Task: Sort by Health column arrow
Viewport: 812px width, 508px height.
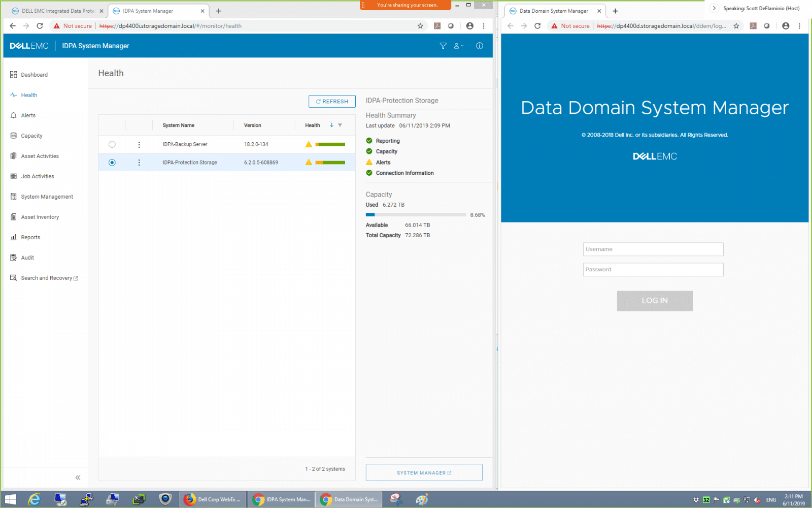Action: tap(331, 125)
